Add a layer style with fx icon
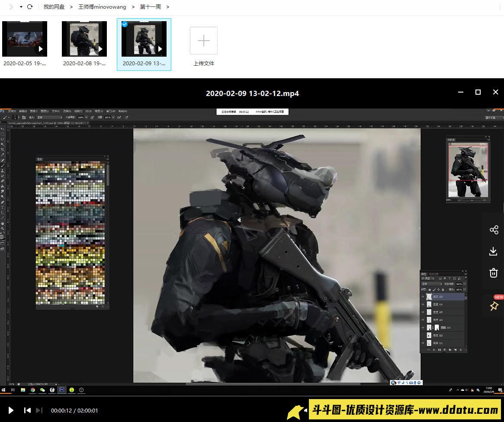Image resolution: width=504 pixels, height=422 pixels. coord(434,350)
